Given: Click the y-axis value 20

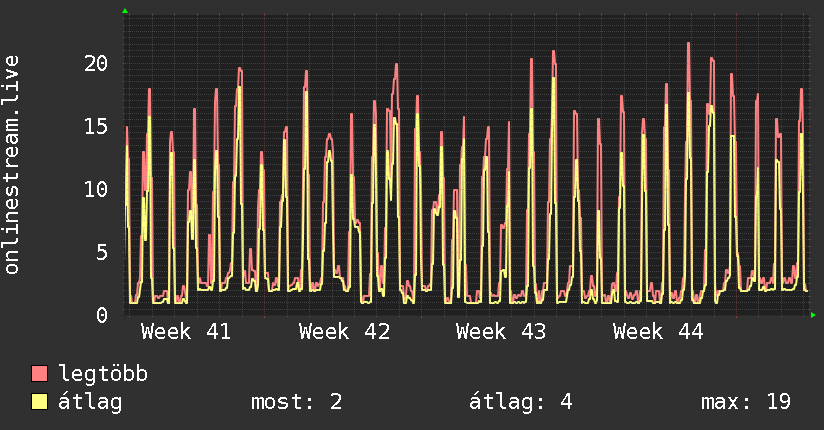Looking at the screenshot, I should 96,64.
